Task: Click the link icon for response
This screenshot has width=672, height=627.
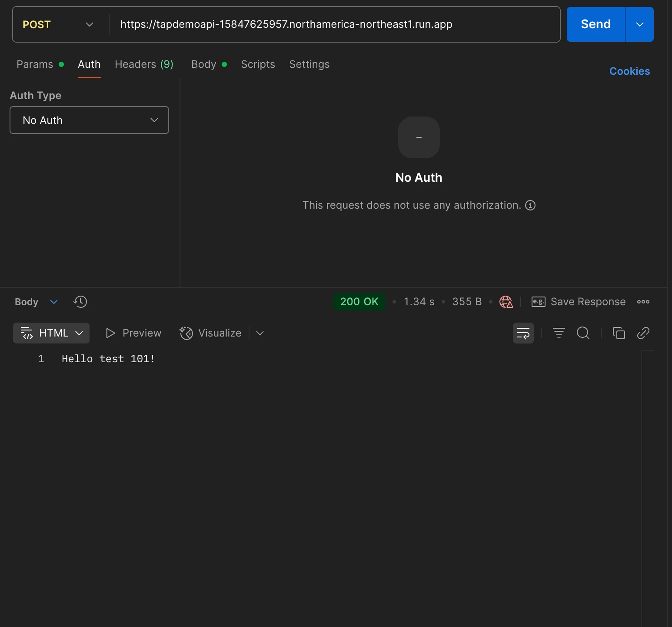Action: (643, 333)
